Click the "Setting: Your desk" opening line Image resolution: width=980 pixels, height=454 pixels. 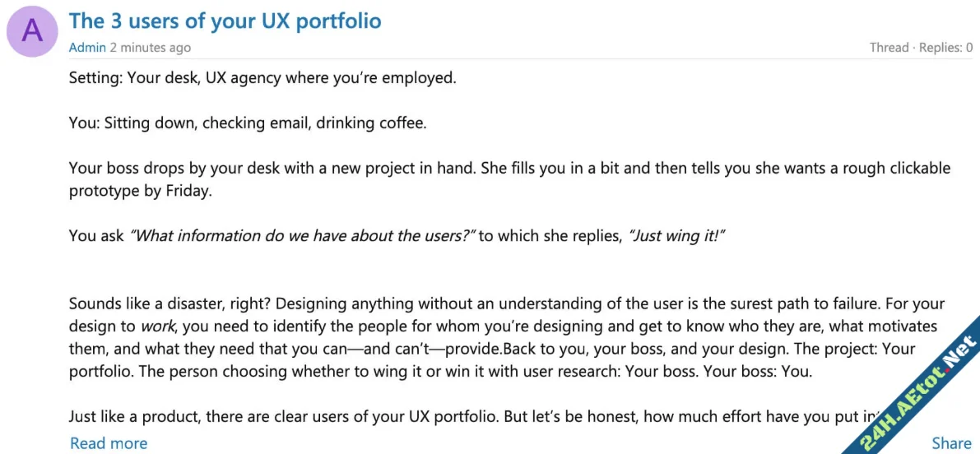[262, 78]
